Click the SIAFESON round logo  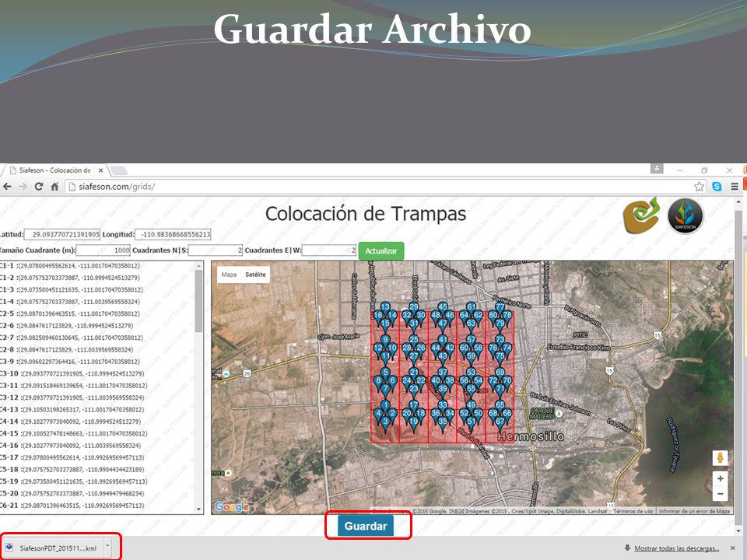coord(686,216)
